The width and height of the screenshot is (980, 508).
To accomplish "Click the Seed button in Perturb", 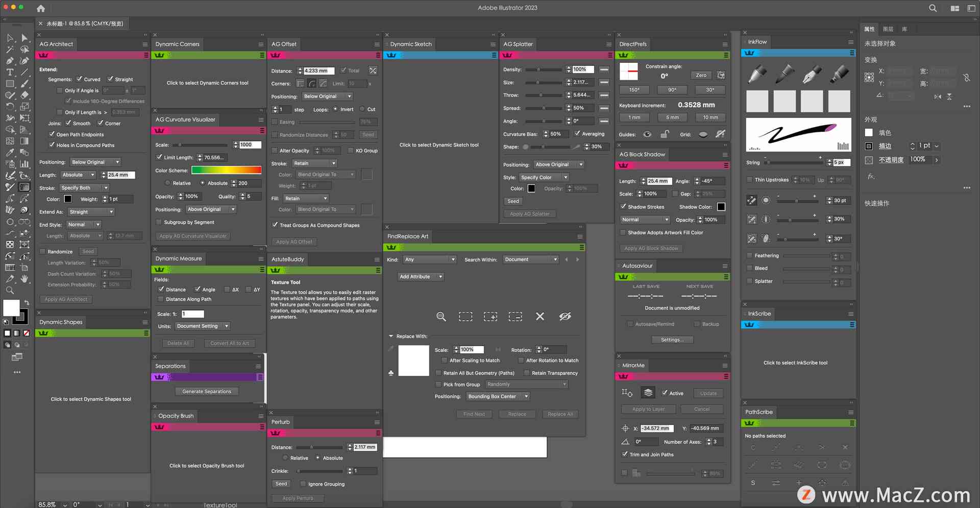I will pos(281,483).
